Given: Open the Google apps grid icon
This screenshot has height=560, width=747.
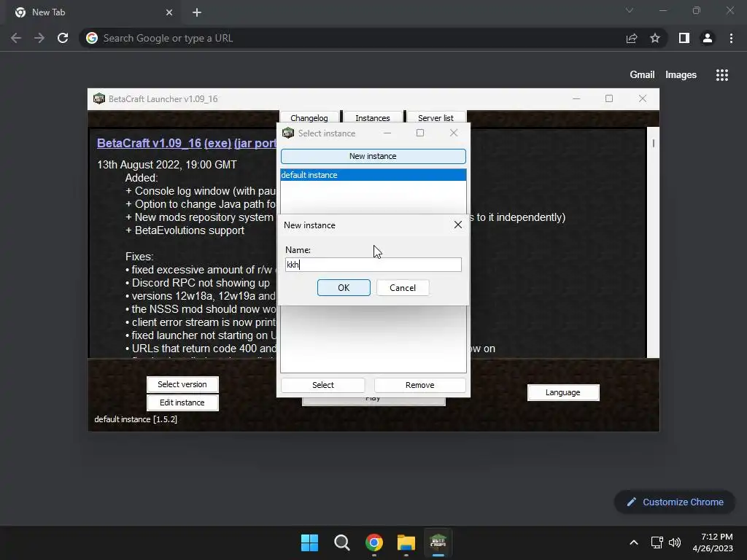Looking at the screenshot, I should pyautogui.click(x=722, y=75).
